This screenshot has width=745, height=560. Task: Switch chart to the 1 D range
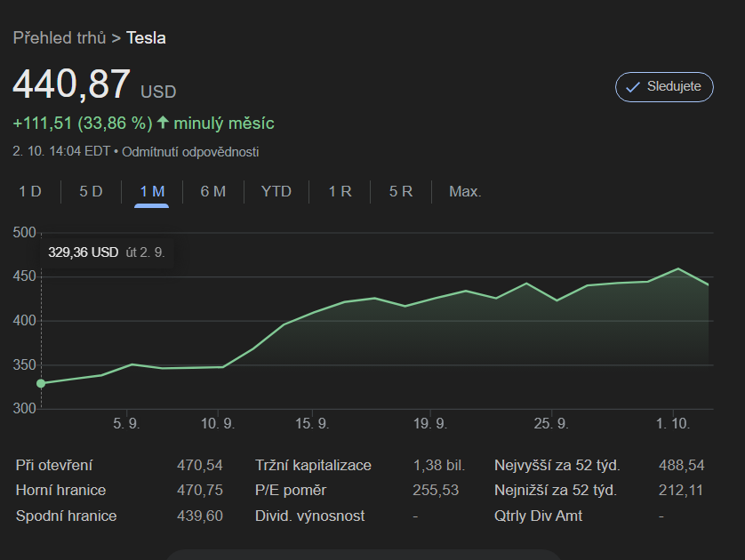point(30,191)
